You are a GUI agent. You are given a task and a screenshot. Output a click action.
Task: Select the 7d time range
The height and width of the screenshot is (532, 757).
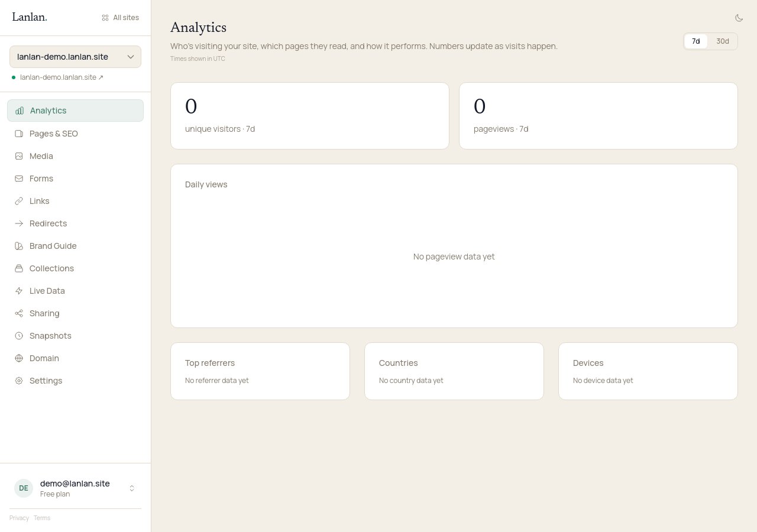point(696,41)
